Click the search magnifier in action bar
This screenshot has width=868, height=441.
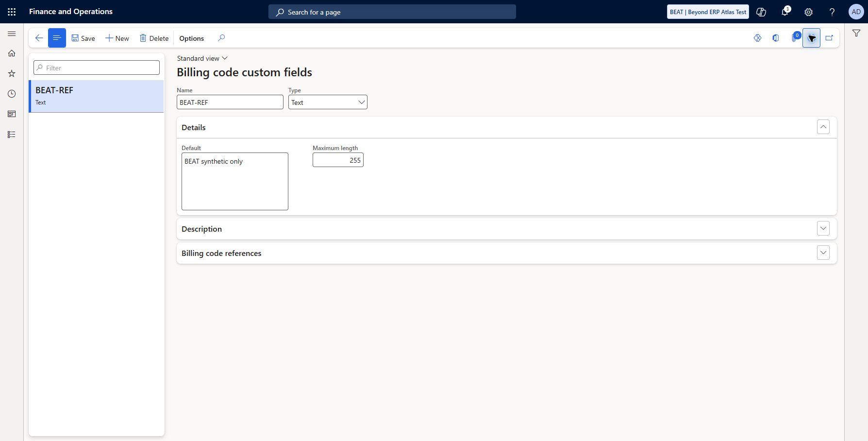(221, 38)
